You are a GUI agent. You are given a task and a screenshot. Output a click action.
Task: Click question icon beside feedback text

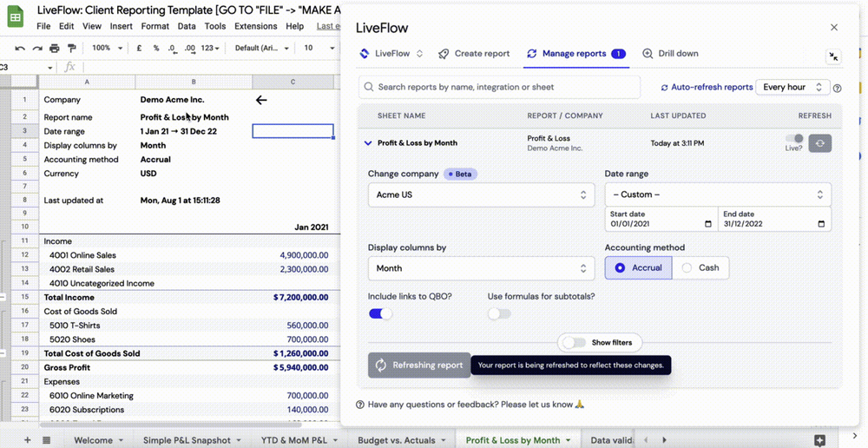coord(360,405)
